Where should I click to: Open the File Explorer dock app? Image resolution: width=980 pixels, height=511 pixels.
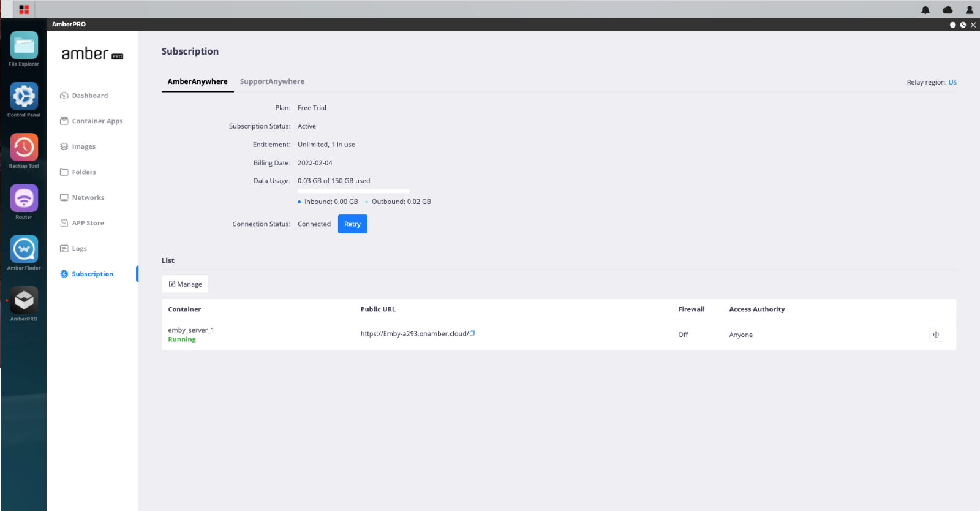click(24, 45)
